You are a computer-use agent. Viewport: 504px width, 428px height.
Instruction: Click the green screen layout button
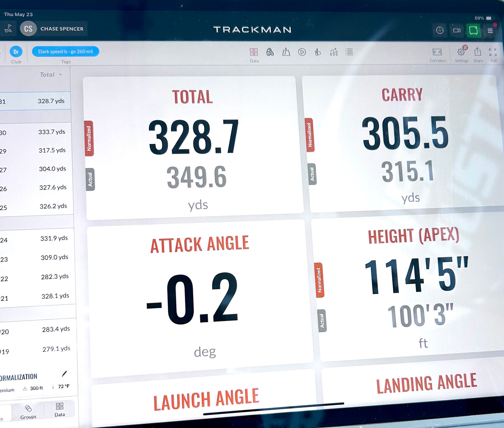click(473, 31)
